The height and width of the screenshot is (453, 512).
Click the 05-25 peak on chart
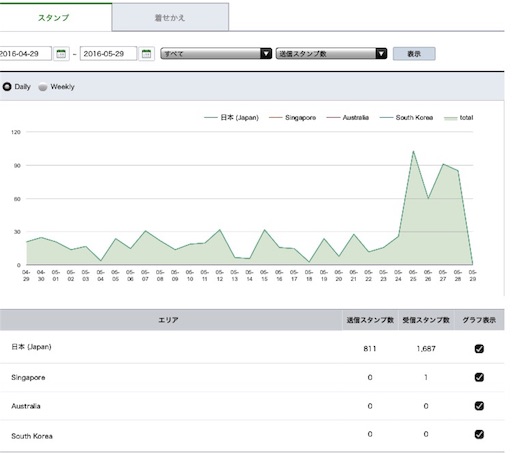pyautogui.click(x=413, y=151)
